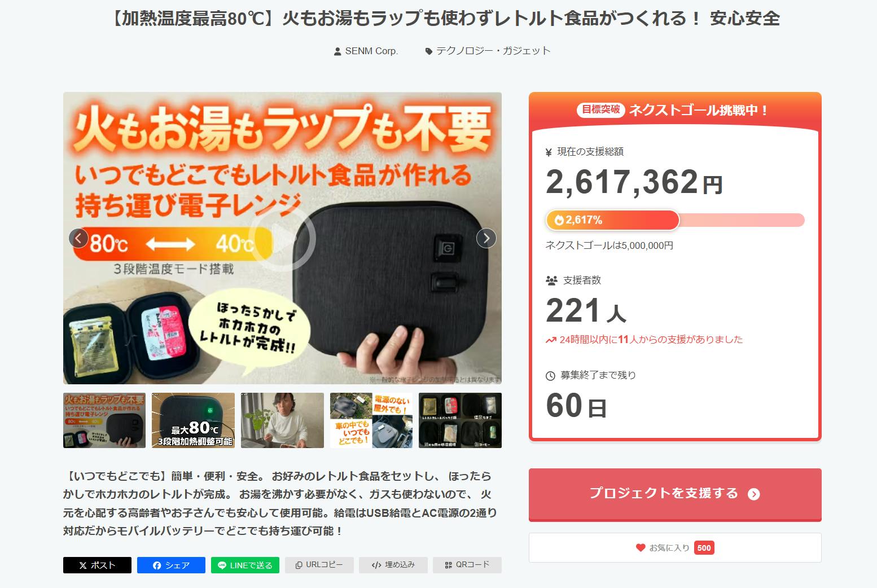Select the 車の中でも outdoor use thumbnail
Screen dimensions: 877x588
tap(371, 420)
